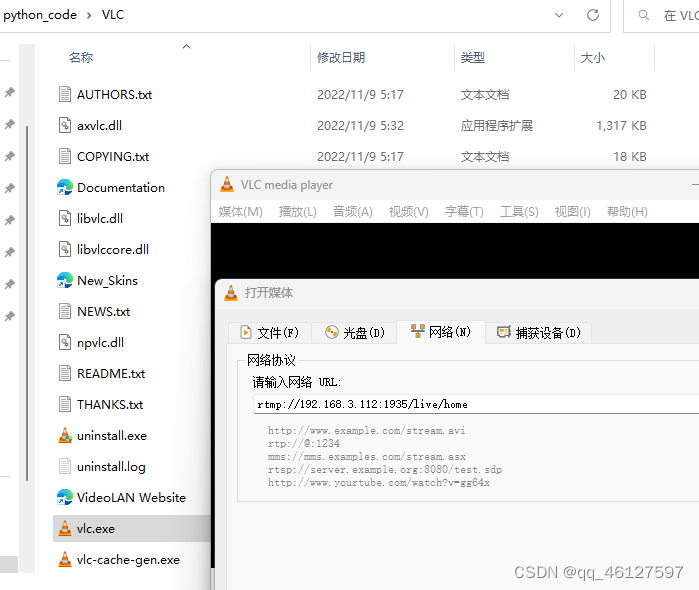Image resolution: width=699 pixels, height=590 pixels.
Task: Select the 网络(N) tab
Action: (440, 331)
